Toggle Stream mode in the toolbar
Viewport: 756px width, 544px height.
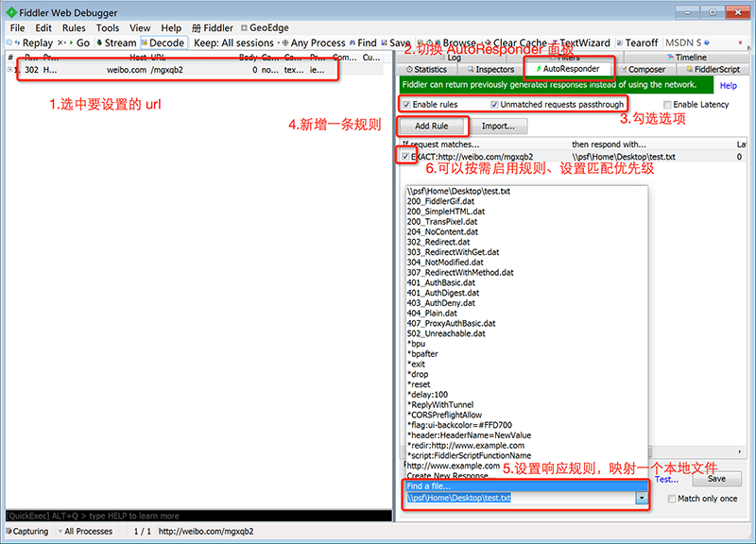coord(115,42)
